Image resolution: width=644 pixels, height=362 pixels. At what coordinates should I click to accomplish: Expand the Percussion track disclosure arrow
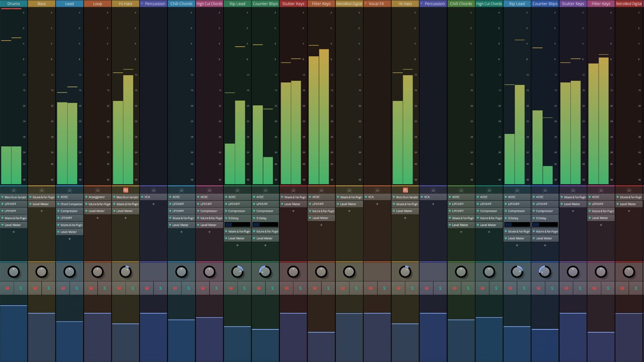tap(141, 3)
